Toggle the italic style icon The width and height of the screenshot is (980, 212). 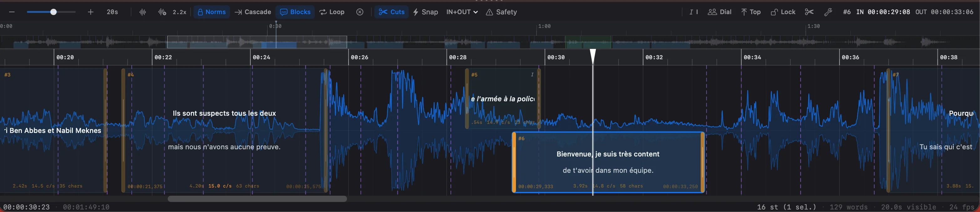coord(693,12)
